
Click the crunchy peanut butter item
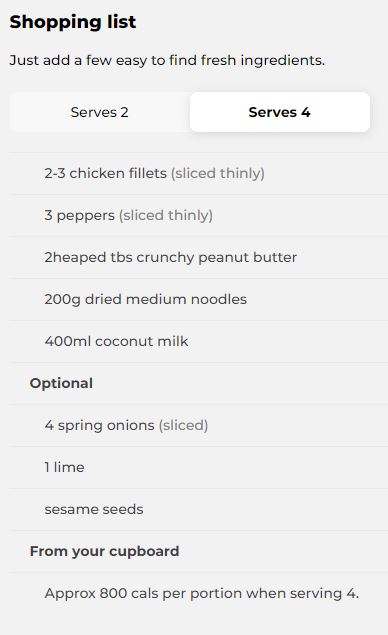(198, 258)
